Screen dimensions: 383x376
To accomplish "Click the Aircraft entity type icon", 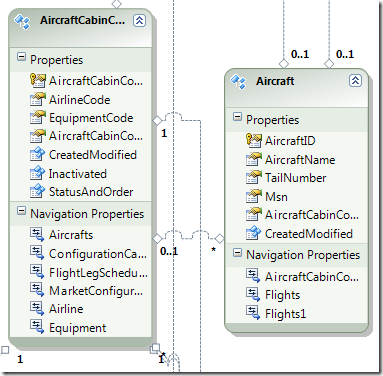I will (x=238, y=82).
